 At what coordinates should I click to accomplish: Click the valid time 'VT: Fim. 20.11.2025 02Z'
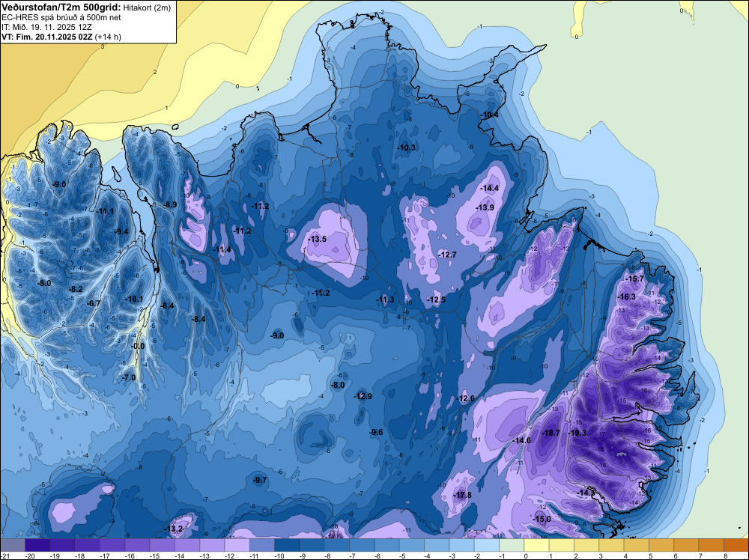(x=47, y=37)
